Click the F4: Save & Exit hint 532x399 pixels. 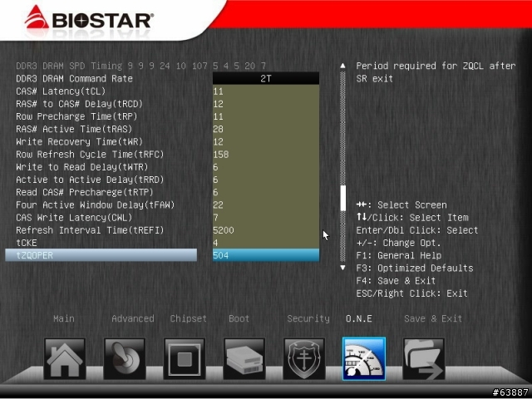[396, 281]
